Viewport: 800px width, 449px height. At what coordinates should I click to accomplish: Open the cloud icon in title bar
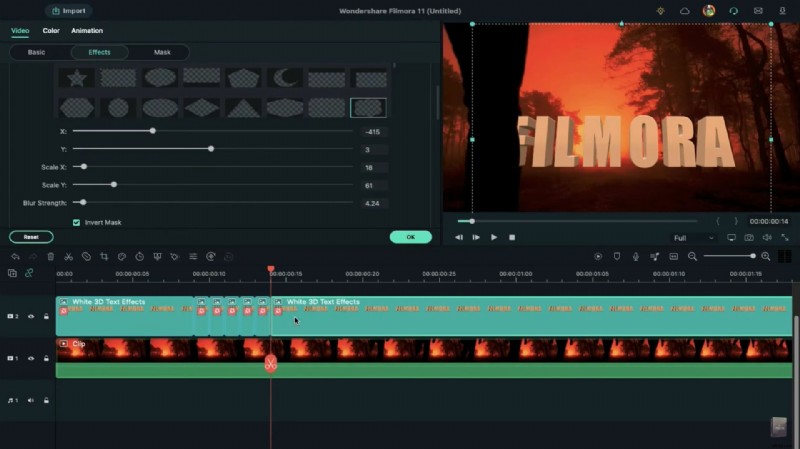(685, 11)
